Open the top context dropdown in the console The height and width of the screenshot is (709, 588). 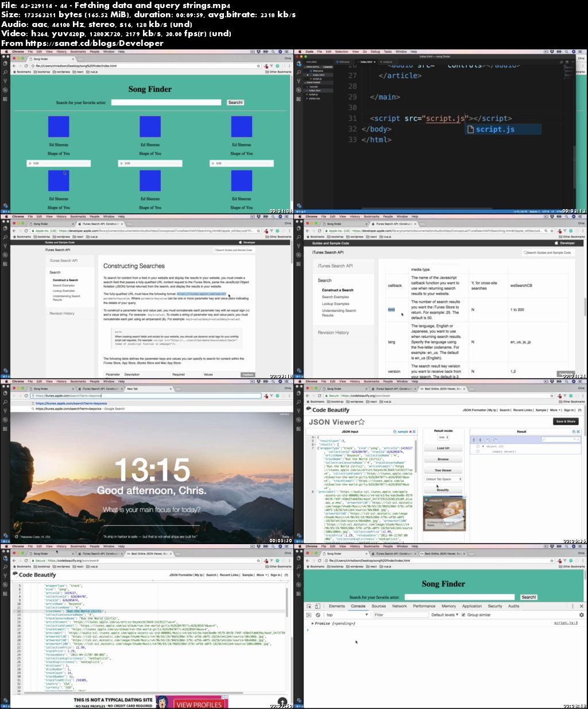347,615
